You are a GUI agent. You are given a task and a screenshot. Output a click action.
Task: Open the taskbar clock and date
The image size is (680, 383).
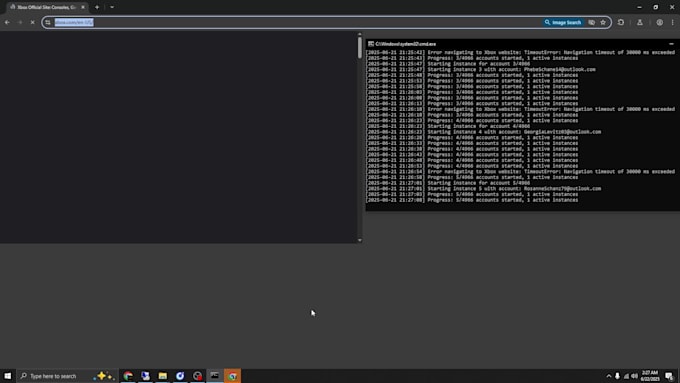[x=650, y=376]
